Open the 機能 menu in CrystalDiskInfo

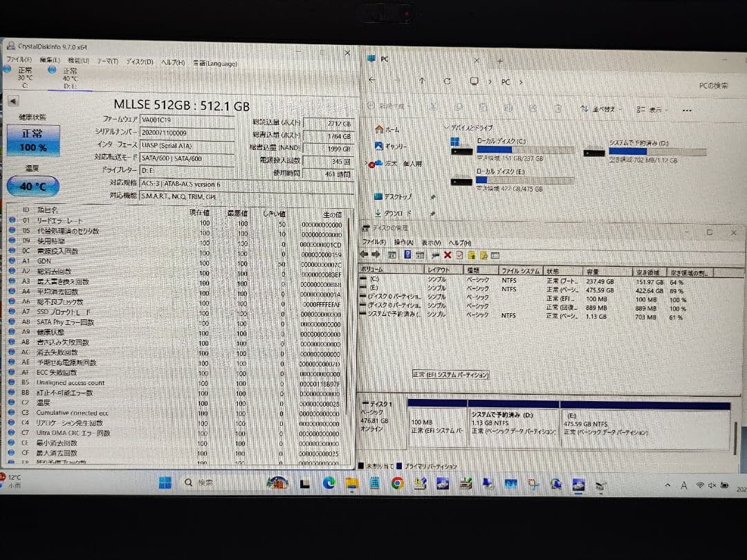[76, 62]
